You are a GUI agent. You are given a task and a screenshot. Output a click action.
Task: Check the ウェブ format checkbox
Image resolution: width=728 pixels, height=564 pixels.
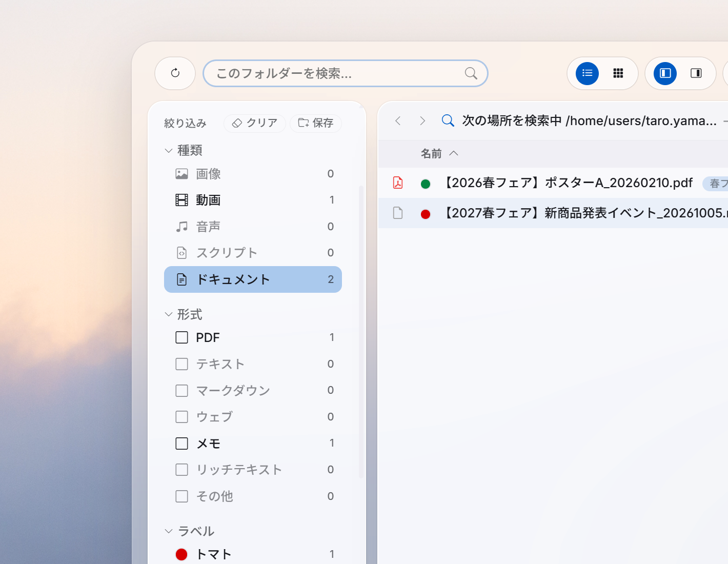[x=182, y=417]
